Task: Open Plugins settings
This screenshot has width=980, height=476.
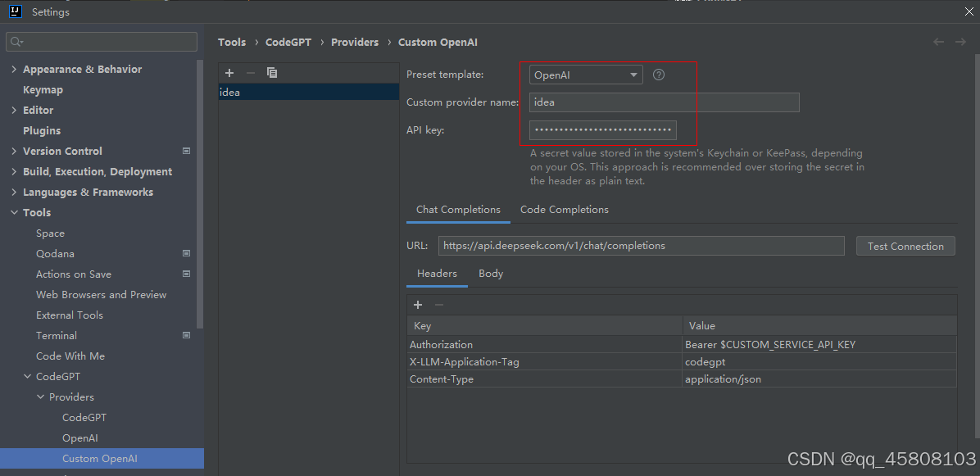Action: pos(42,130)
